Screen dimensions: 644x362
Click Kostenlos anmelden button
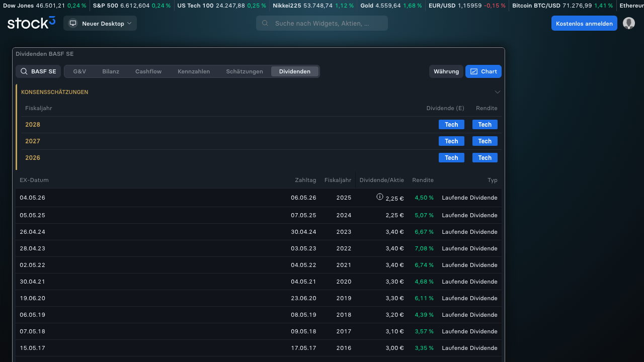coord(584,23)
